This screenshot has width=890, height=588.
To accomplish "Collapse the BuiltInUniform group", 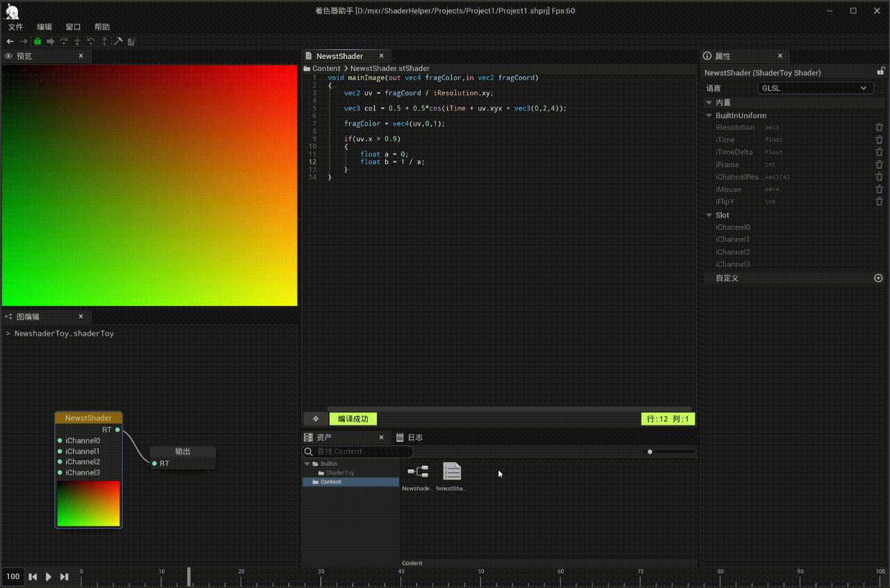I will 709,115.
